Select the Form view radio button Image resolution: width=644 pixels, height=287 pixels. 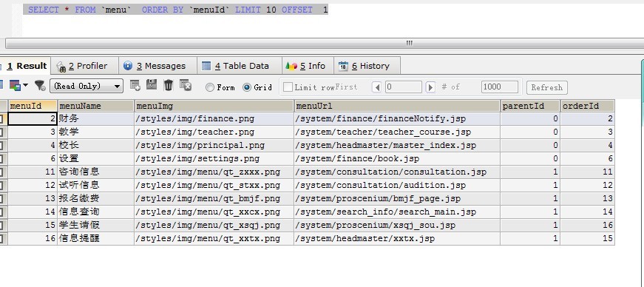click(210, 87)
